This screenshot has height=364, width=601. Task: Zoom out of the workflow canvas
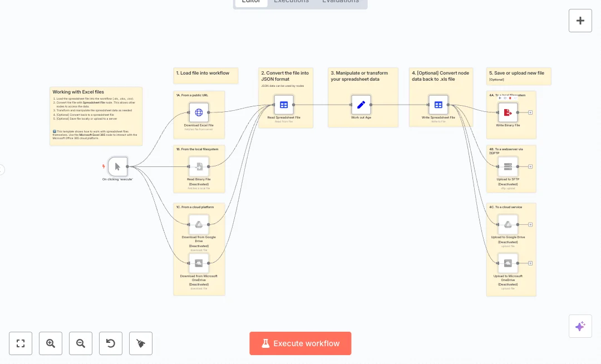[x=81, y=343]
